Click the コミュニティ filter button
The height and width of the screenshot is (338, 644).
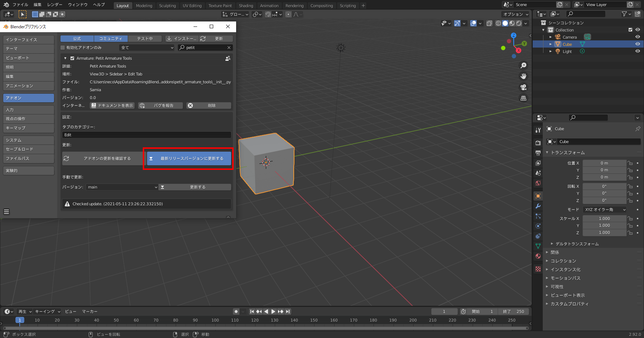111,39
